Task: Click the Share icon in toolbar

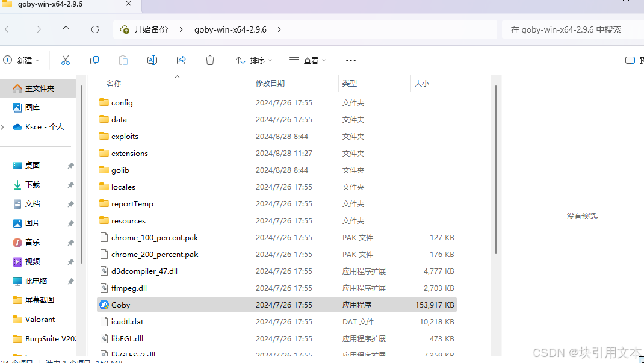Action: coord(181,60)
